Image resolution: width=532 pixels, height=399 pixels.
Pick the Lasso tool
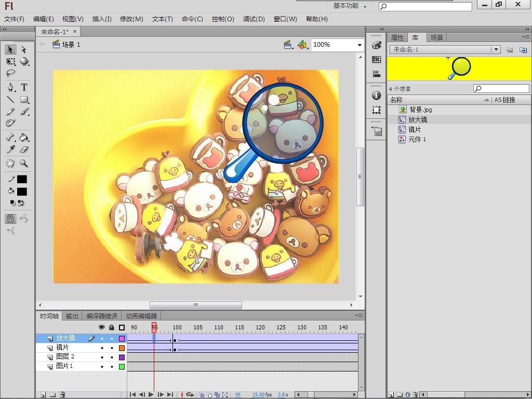pos(10,73)
